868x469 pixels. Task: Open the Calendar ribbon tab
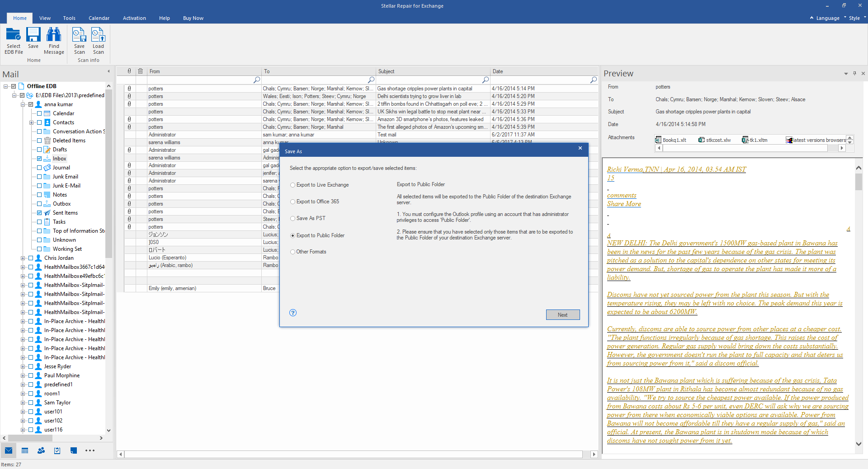click(x=99, y=18)
